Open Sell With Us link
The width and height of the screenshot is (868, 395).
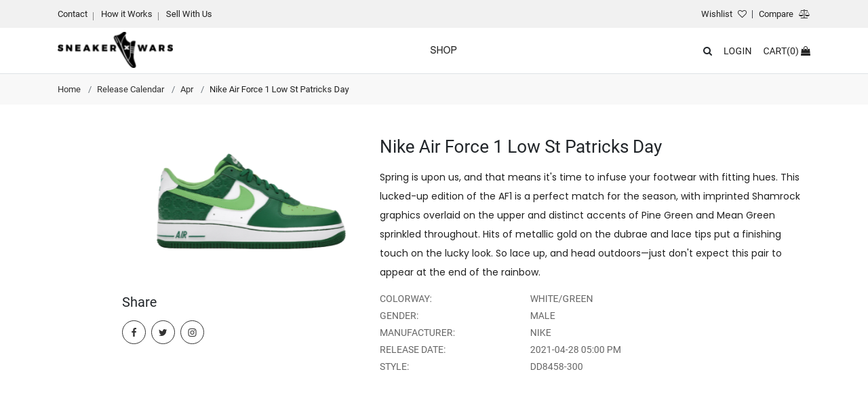coord(189,14)
